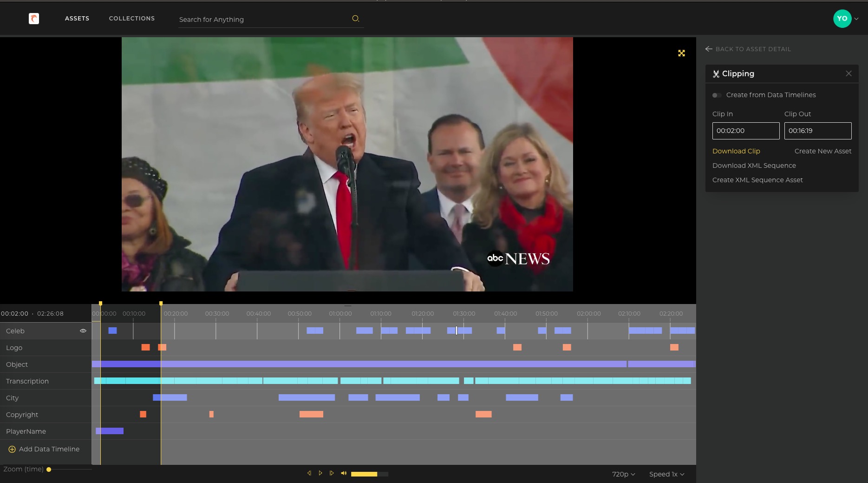
Task: Click the Clip Out time field
Action: click(x=818, y=131)
